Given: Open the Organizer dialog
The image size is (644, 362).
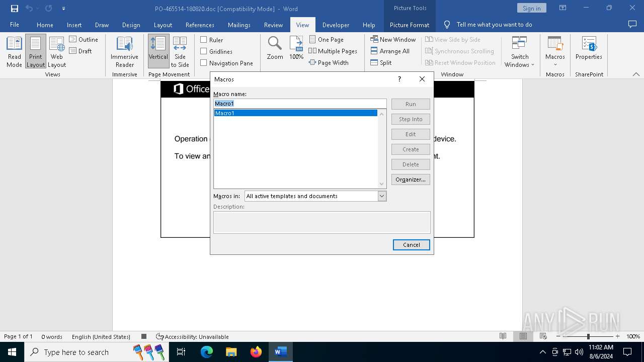Looking at the screenshot, I should (x=411, y=179).
